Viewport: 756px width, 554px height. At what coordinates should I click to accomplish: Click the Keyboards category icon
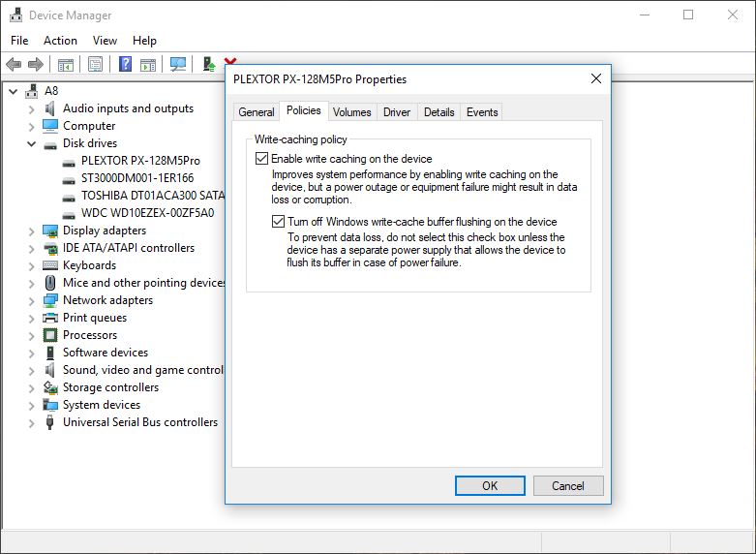click(x=50, y=265)
